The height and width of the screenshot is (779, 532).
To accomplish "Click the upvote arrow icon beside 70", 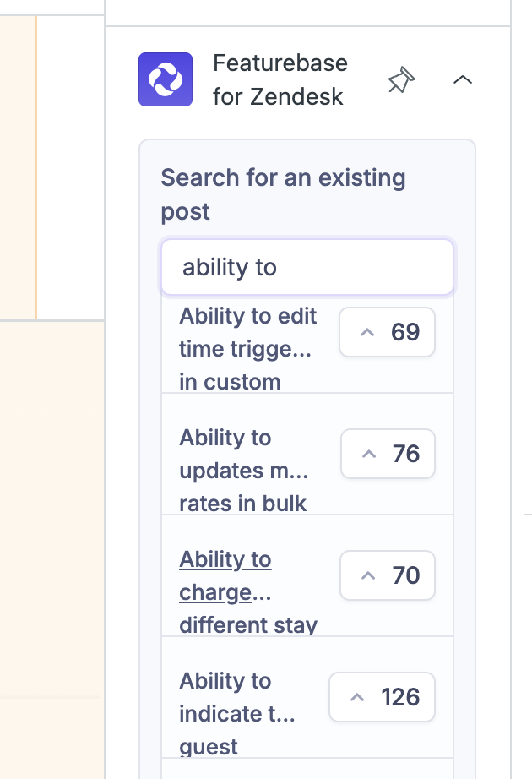I will 368,576.
